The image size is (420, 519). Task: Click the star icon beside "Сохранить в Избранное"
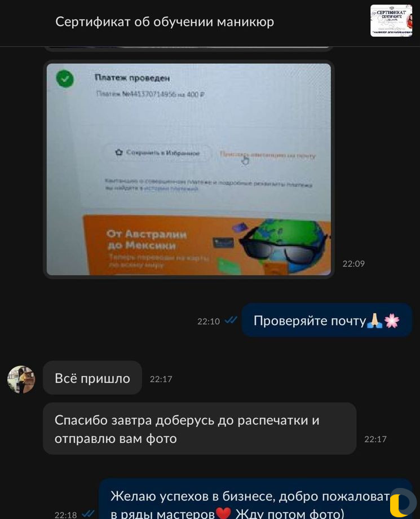(x=119, y=152)
